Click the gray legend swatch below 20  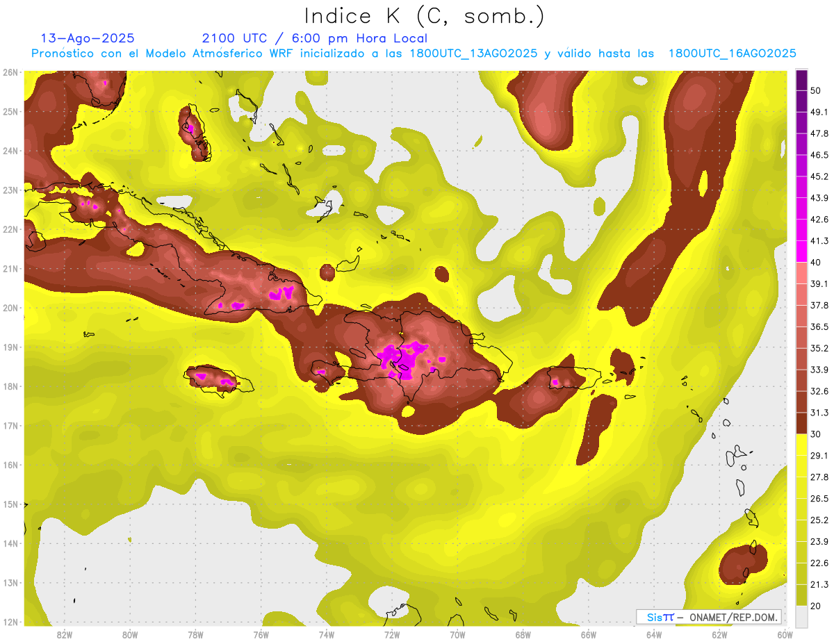pyautogui.click(x=802, y=616)
